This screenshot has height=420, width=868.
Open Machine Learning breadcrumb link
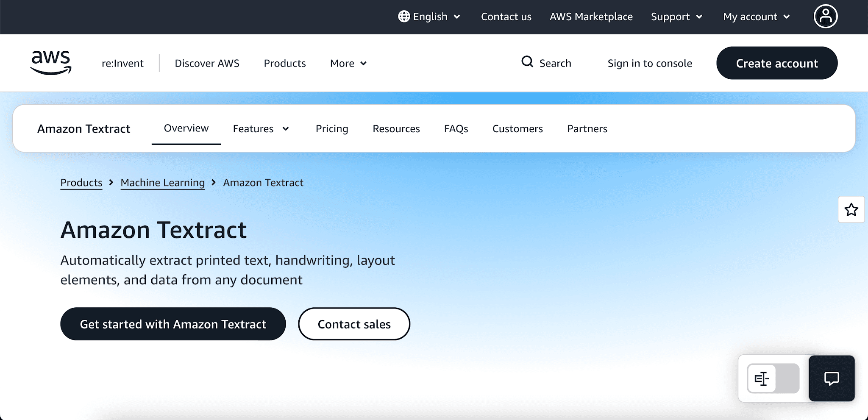pyautogui.click(x=163, y=183)
